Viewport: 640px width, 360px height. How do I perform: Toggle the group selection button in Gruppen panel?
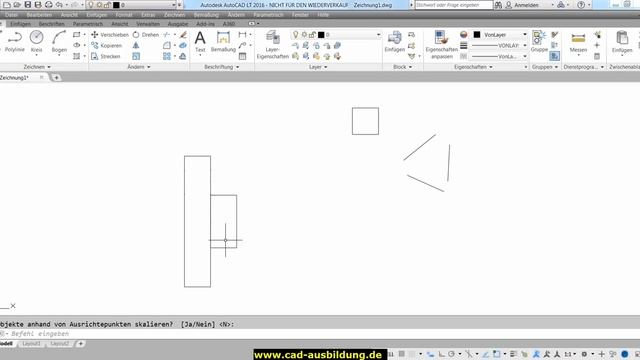coord(554,56)
